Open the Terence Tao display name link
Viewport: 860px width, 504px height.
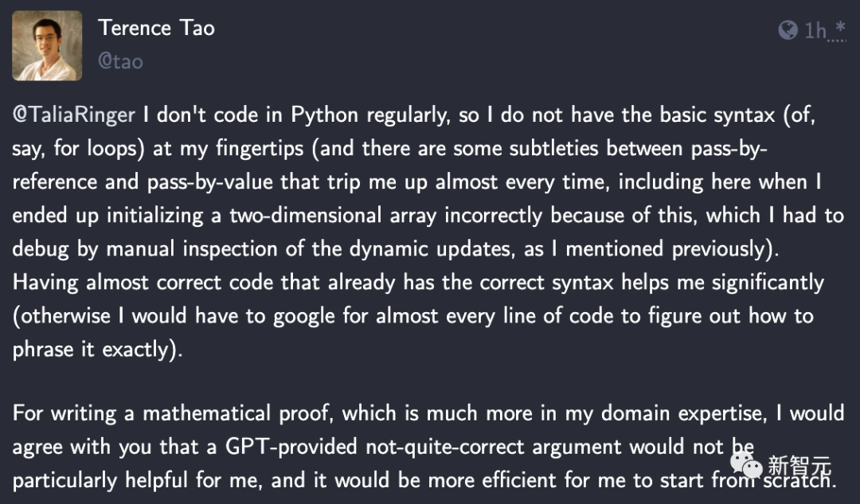(156, 28)
